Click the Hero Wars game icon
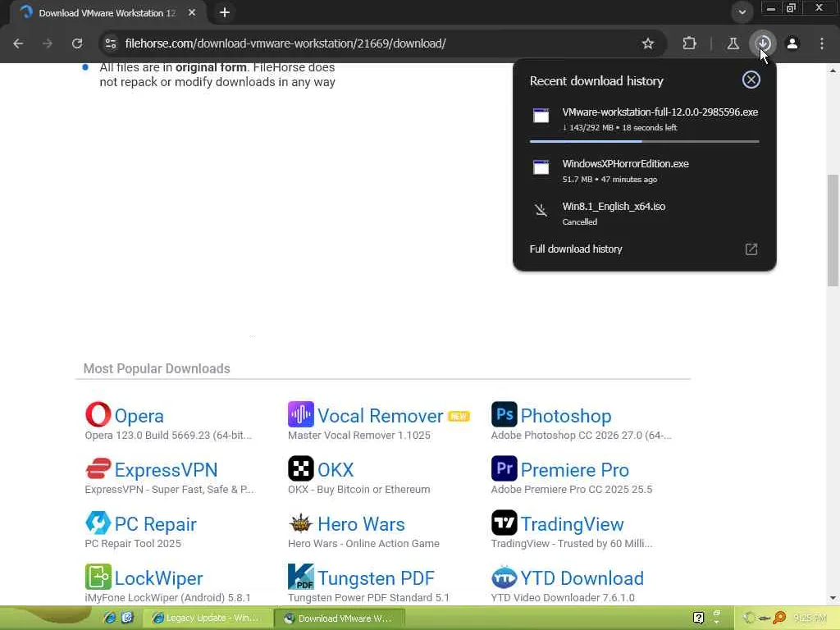The width and height of the screenshot is (840, 630). coord(300,523)
